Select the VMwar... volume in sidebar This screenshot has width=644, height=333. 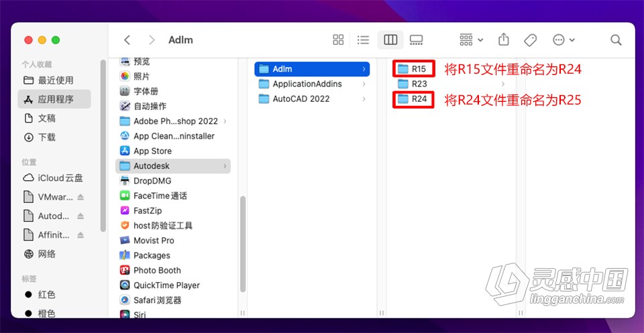[x=48, y=197]
